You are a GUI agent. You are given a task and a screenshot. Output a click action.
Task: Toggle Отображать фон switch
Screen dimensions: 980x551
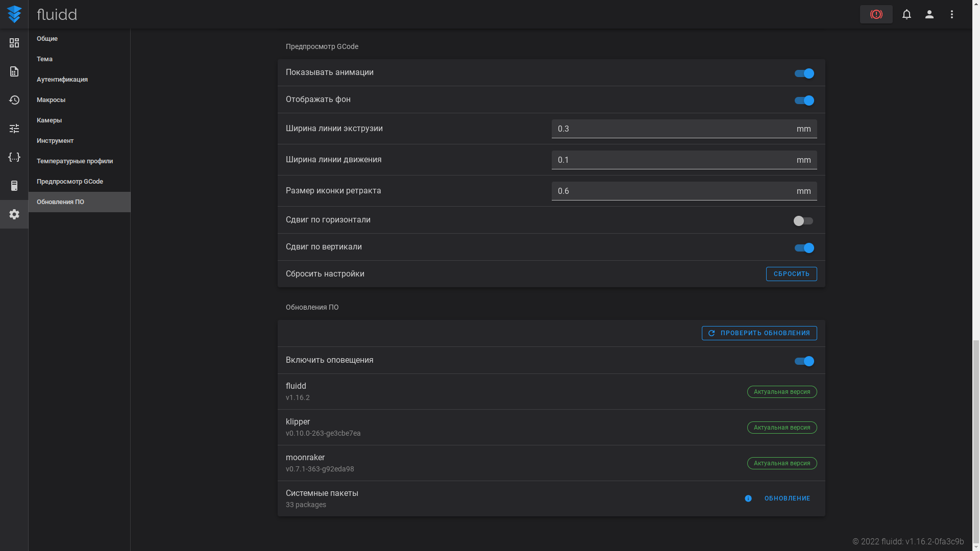click(804, 101)
